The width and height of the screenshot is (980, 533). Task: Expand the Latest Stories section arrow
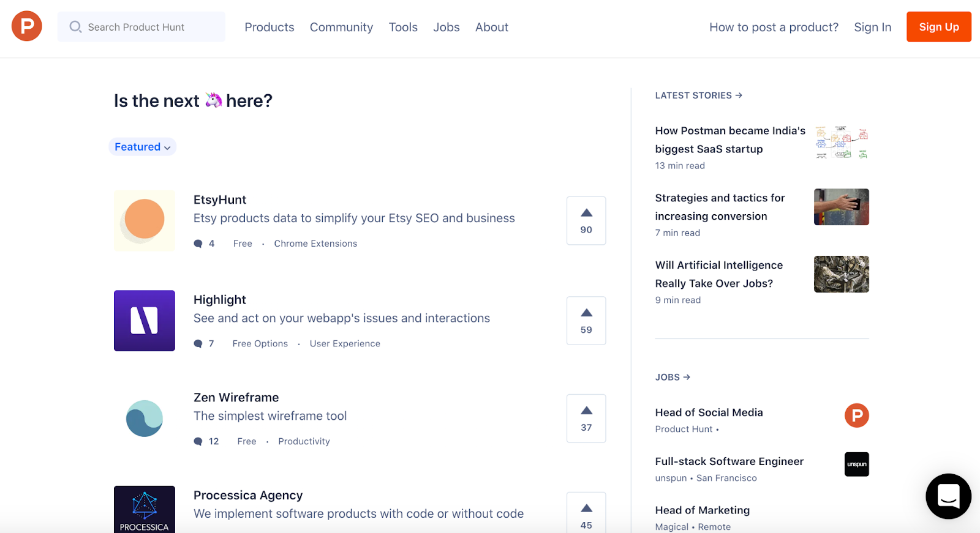click(739, 95)
